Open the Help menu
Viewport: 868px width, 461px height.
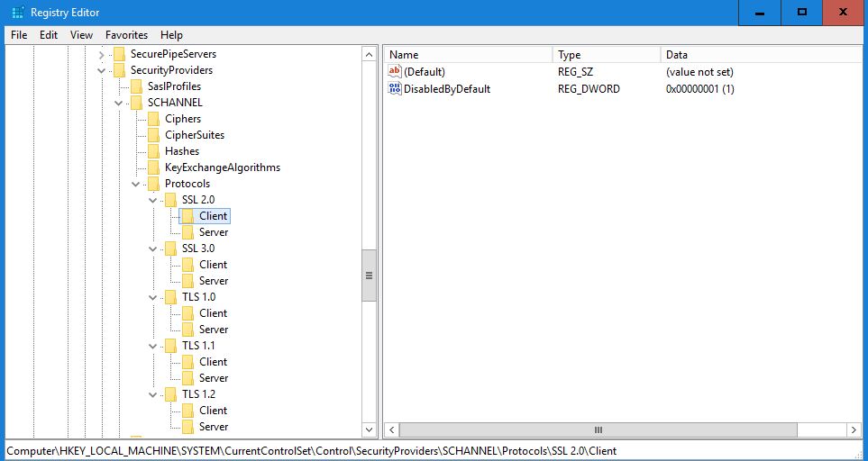pyautogui.click(x=171, y=35)
